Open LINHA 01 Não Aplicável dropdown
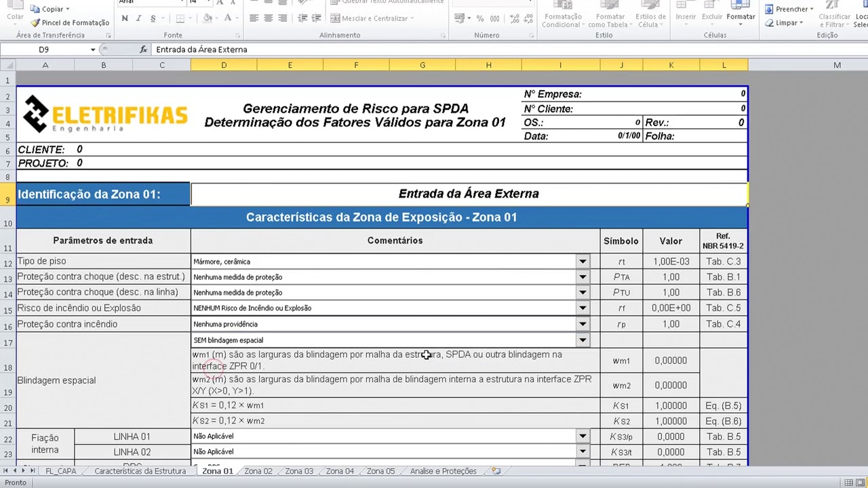This screenshot has height=488, width=868. [x=583, y=436]
